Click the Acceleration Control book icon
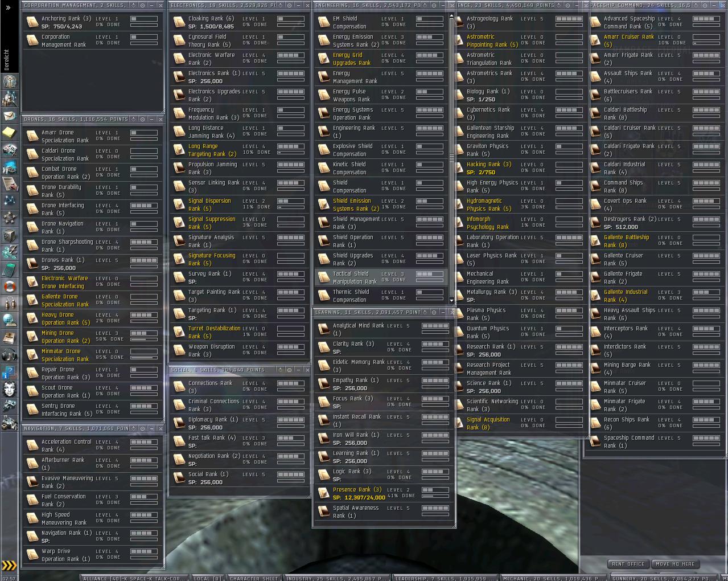 [33, 445]
